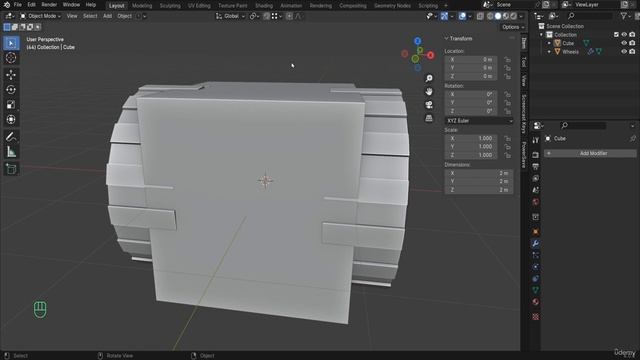Disable Cube in renders camera icon
Screen dimensions: 640x360
[x=632, y=43]
